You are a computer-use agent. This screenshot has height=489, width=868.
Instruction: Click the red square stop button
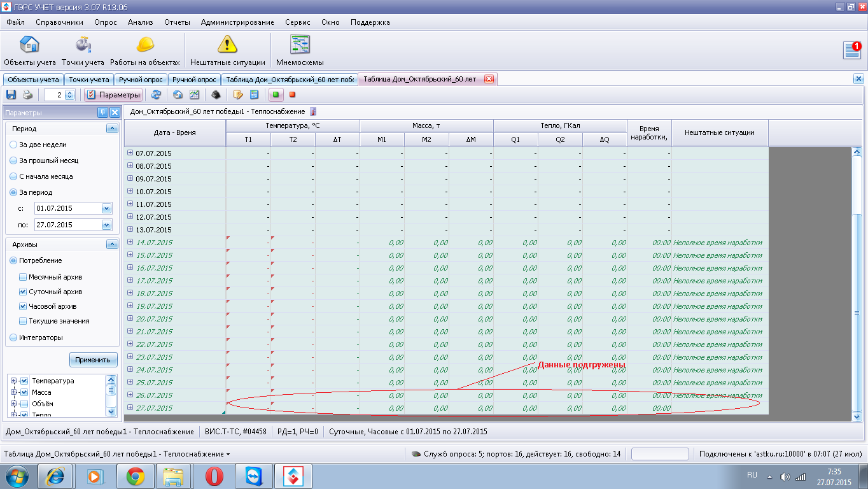click(x=293, y=95)
